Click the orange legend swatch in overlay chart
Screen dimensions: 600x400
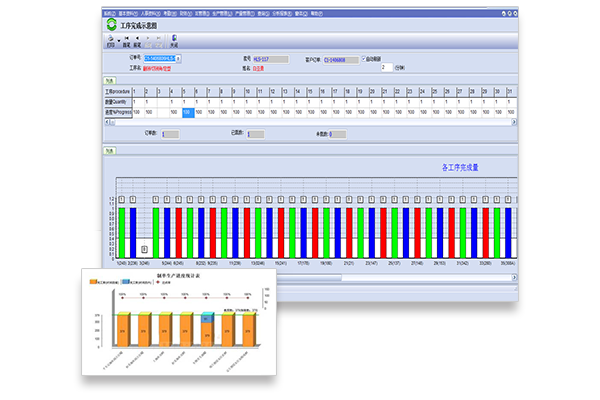[x=93, y=282]
